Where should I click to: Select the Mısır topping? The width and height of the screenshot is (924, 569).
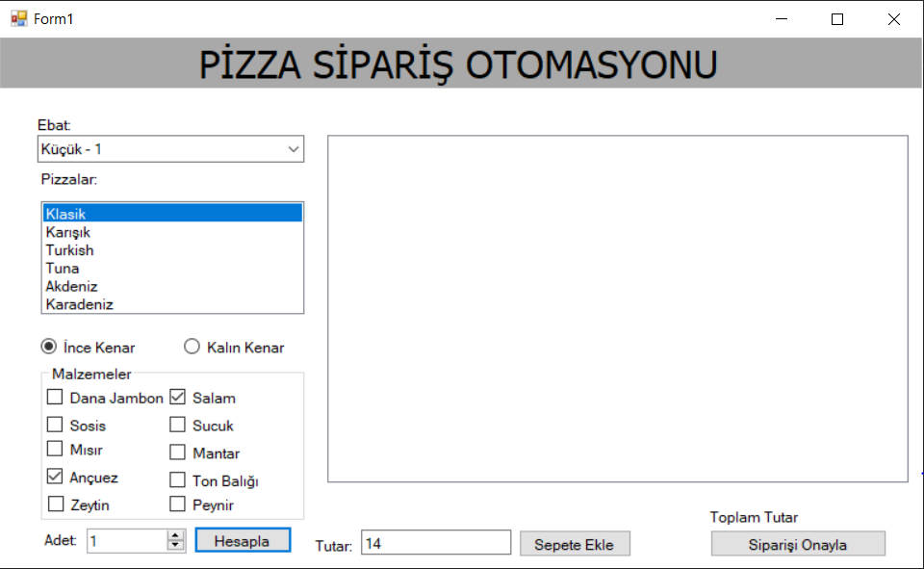tap(55, 449)
